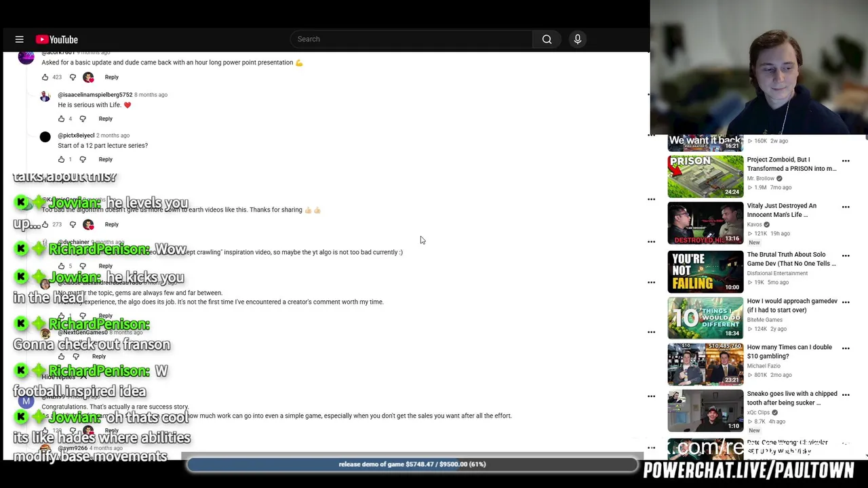Open 'We want it back' video thumbnail
868x488 pixels.
(705, 142)
